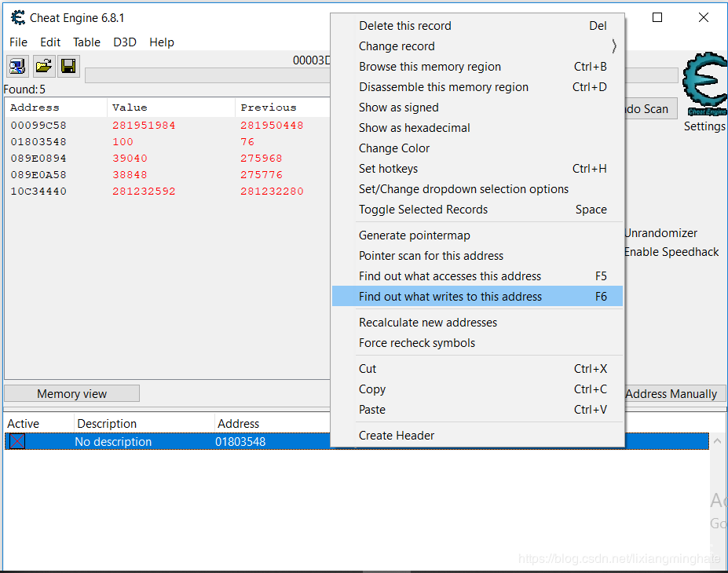Image resolution: width=728 pixels, height=573 pixels.
Task: Click the Add Address Manually button
Action: pos(675,394)
